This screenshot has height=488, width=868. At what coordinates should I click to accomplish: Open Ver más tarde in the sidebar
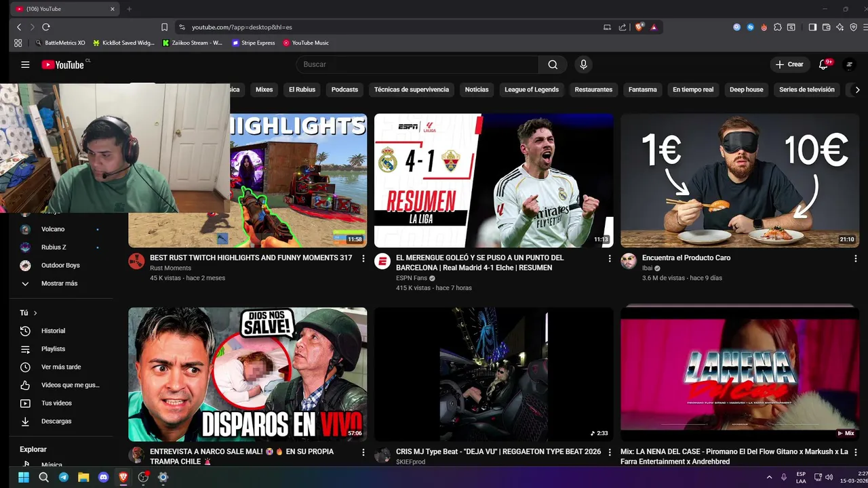[x=61, y=367]
